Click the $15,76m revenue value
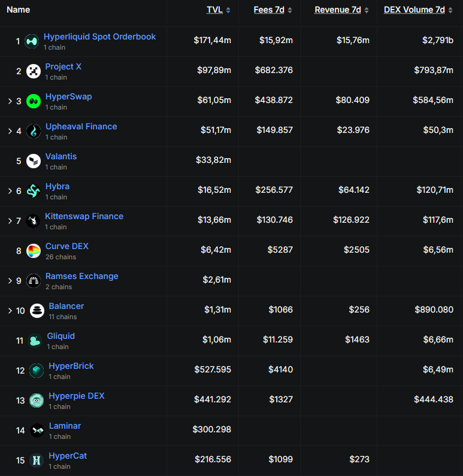 (353, 40)
